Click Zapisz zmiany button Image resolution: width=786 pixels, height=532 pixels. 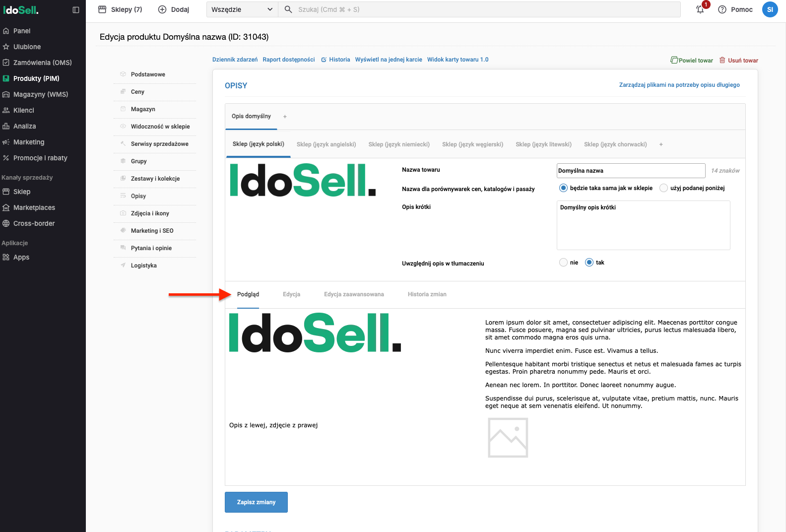click(x=256, y=502)
